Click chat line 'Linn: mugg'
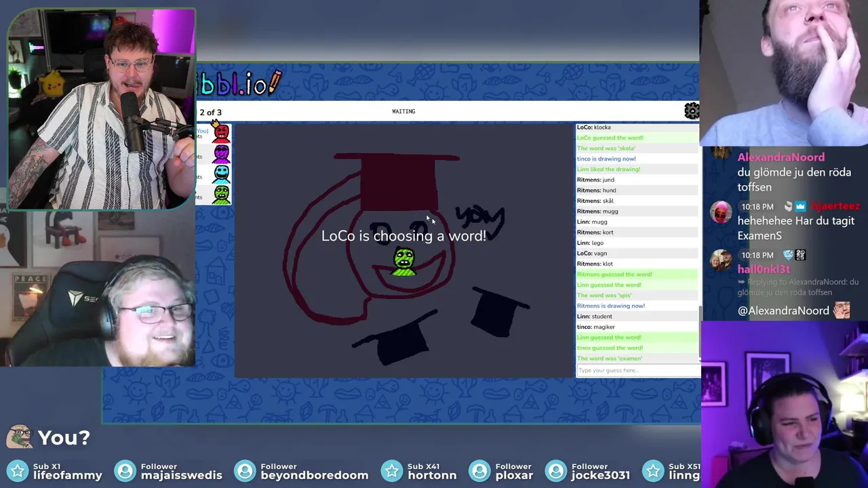 pos(637,222)
